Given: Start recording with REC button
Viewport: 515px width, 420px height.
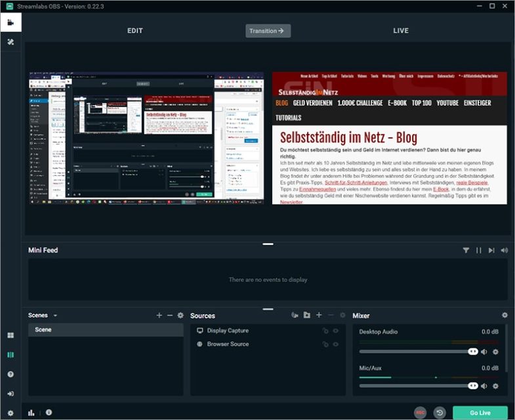Looking at the screenshot, I should [x=420, y=413].
